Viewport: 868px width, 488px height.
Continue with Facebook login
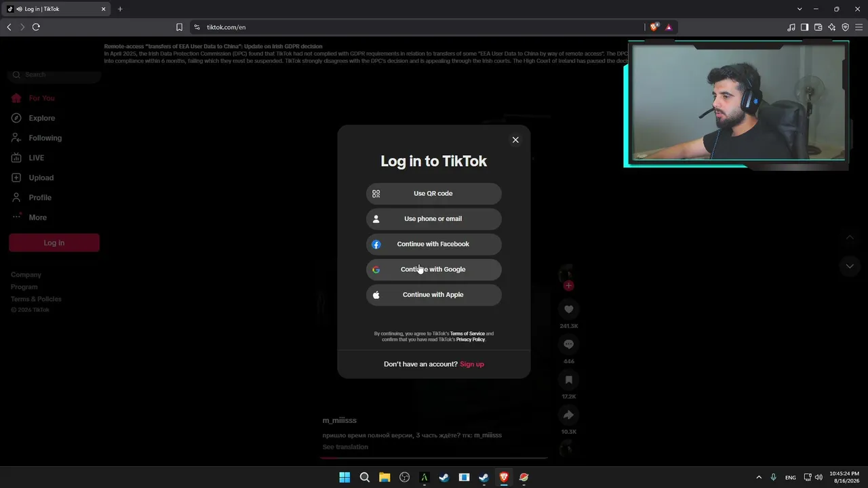click(x=434, y=244)
